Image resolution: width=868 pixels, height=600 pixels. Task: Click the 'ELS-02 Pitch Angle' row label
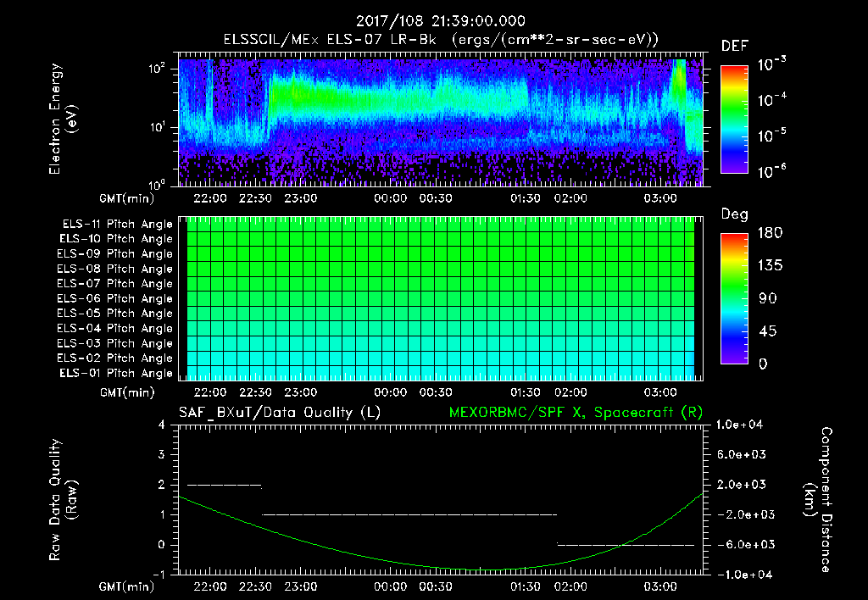(x=114, y=358)
